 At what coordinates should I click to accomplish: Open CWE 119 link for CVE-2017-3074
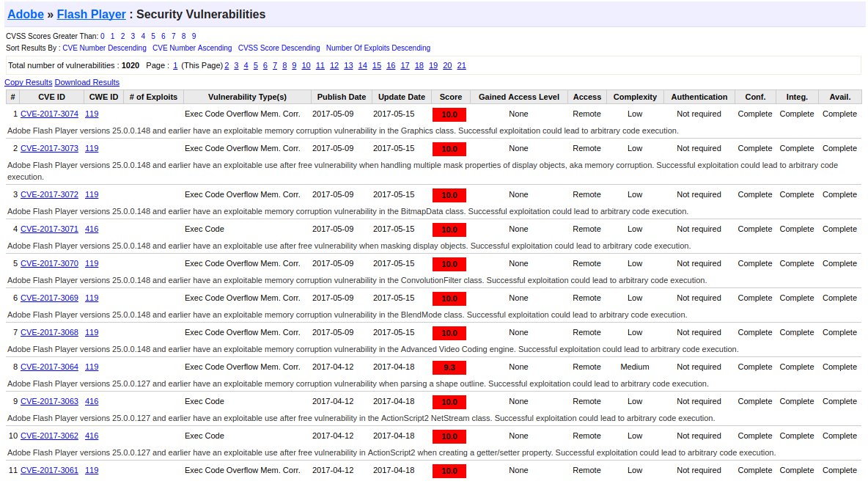coord(92,114)
